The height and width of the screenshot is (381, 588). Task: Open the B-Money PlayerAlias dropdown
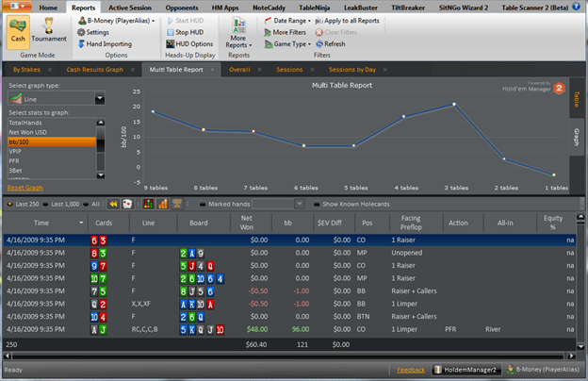[x=116, y=21]
